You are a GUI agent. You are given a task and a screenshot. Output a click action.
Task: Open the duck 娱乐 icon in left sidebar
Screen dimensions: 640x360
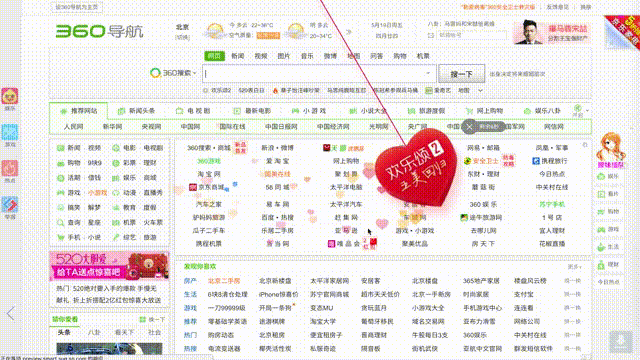(10, 96)
